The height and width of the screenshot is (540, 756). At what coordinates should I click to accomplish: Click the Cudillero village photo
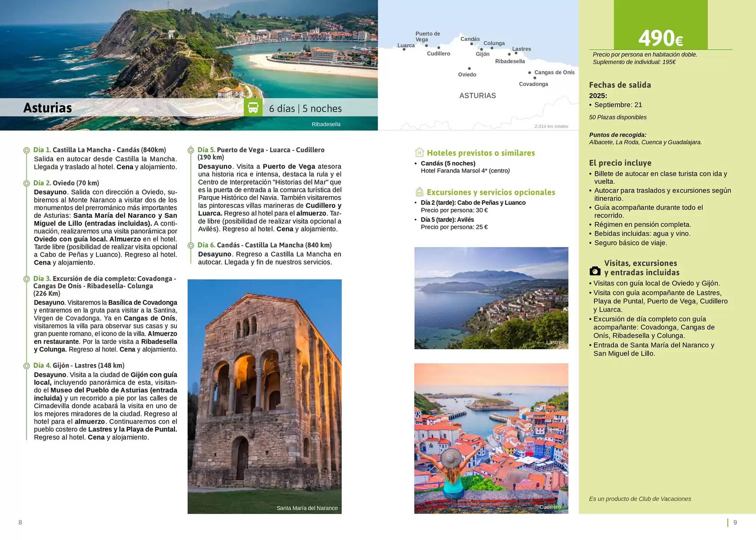click(x=491, y=438)
